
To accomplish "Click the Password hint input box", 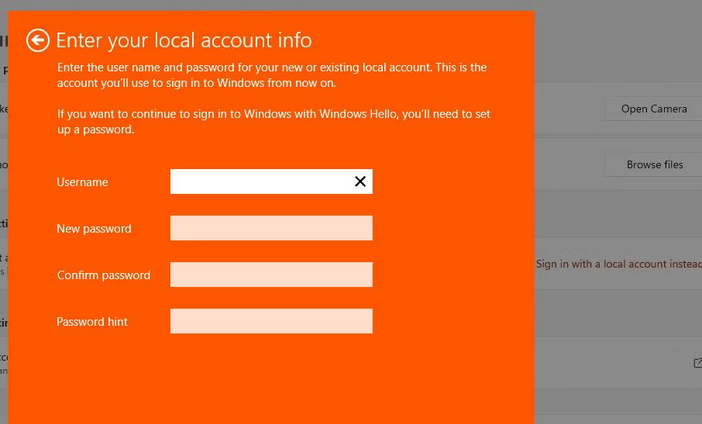I will pos(271,321).
